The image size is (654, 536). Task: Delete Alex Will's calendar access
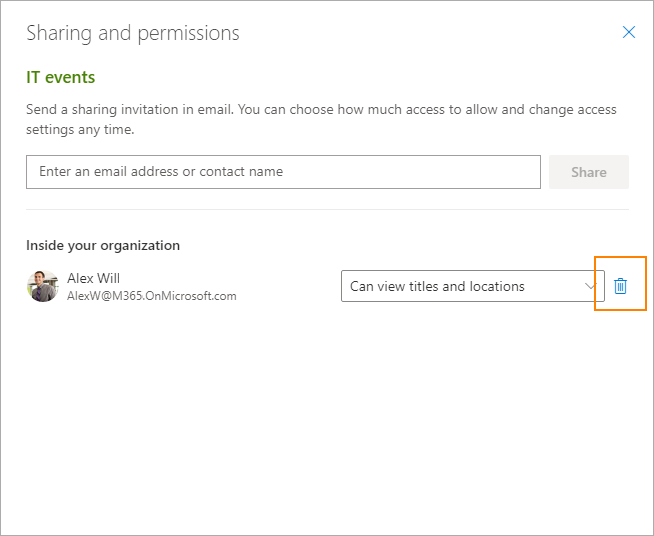620,286
